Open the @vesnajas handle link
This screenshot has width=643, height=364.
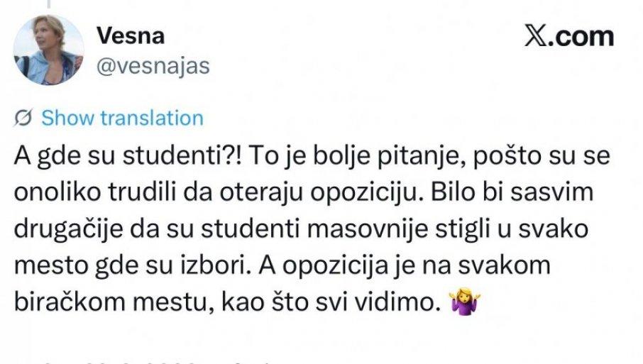pyautogui.click(x=152, y=66)
